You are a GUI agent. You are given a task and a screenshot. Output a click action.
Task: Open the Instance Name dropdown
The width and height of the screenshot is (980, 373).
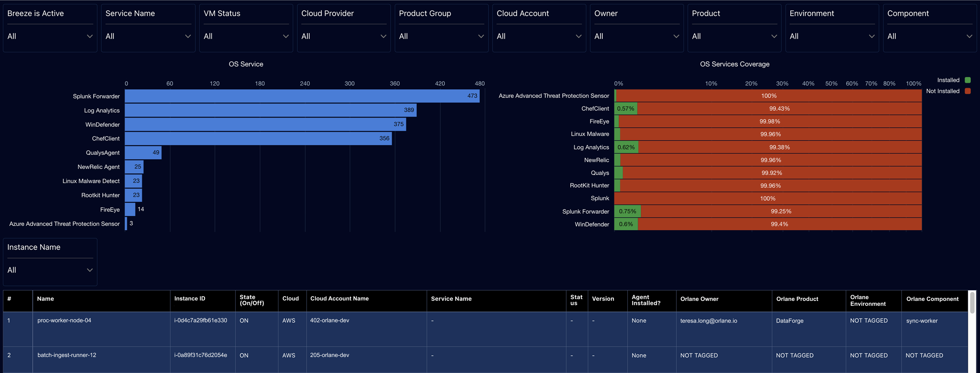click(x=50, y=270)
